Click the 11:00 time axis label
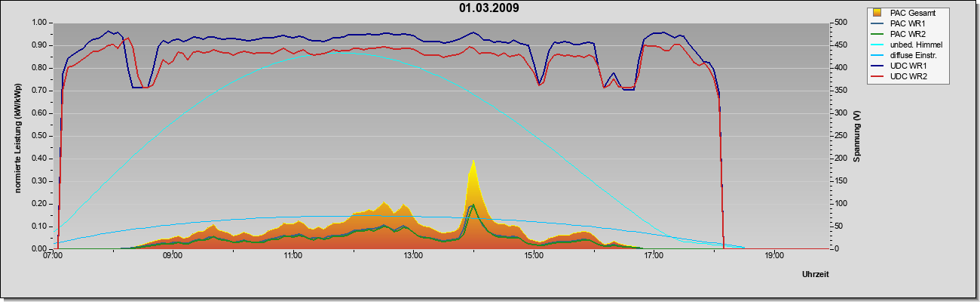The width and height of the screenshot is (980, 302). [293, 257]
